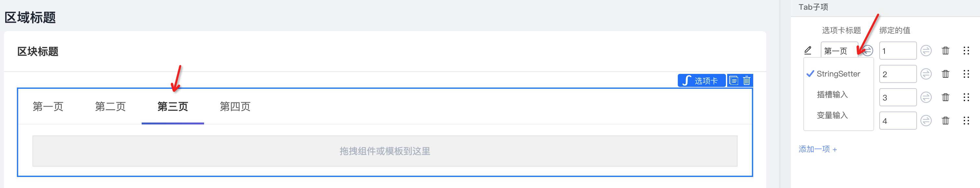Viewport: 980px width, 188px height.
Task: Delete the tab item with value 2
Action: pyautogui.click(x=945, y=74)
